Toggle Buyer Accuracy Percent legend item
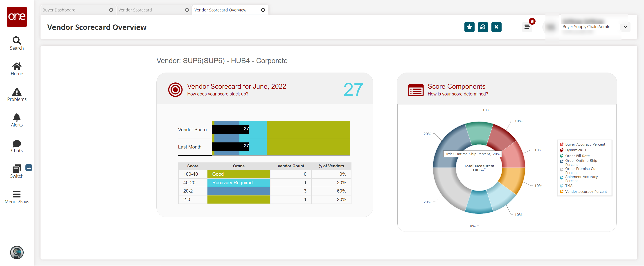 tap(585, 144)
